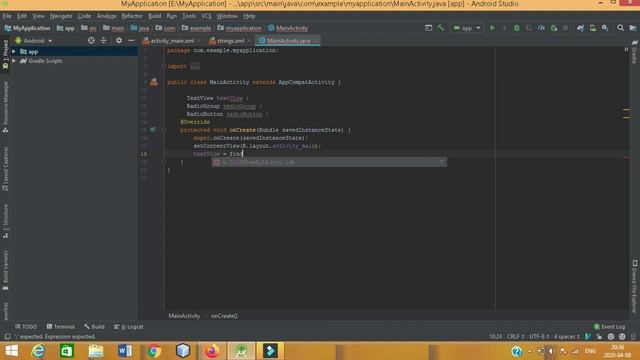Open the Project Structure icon in toolbar

(633, 28)
